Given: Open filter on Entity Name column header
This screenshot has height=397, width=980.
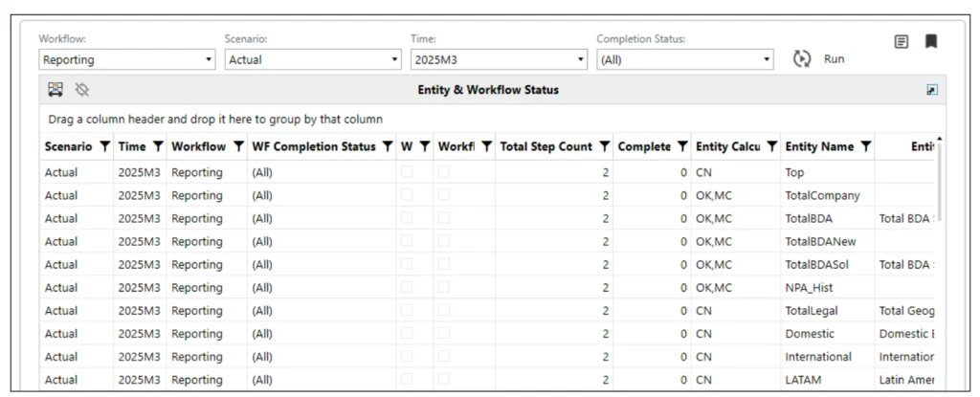Looking at the screenshot, I should coord(865,147).
